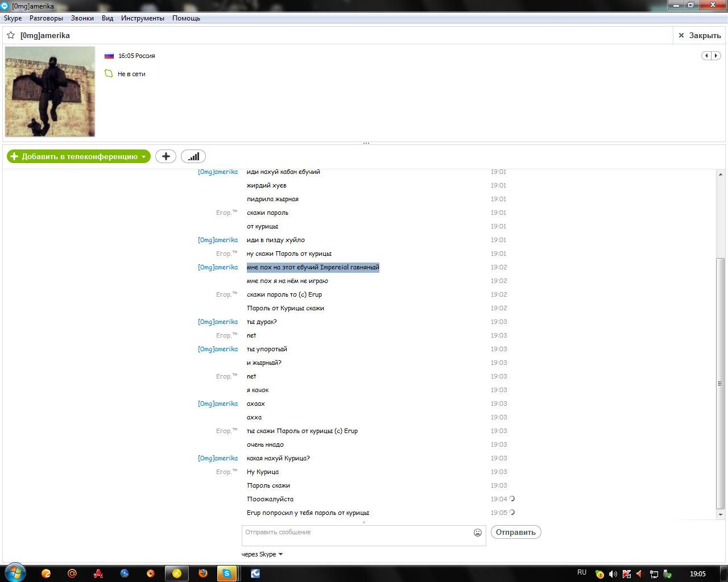The height and width of the screenshot is (582, 728).
Task: Open the blue square taskbar icon after Skype
Action: (x=256, y=573)
